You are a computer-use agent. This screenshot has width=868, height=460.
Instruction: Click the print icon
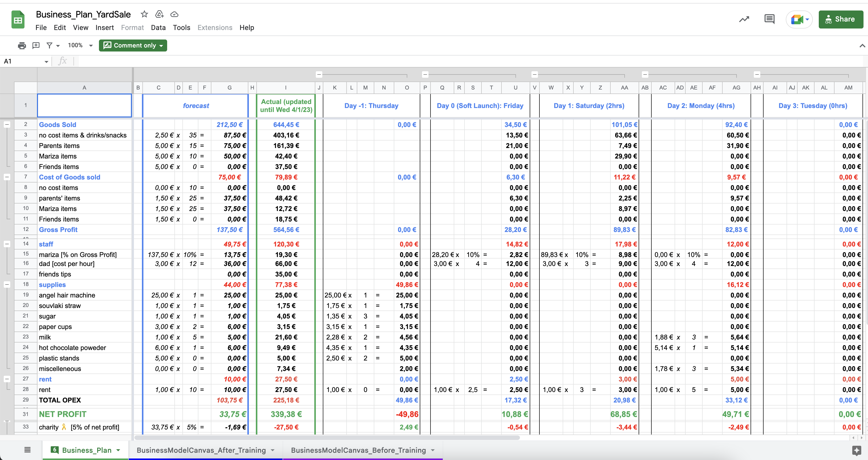(x=22, y=45)
